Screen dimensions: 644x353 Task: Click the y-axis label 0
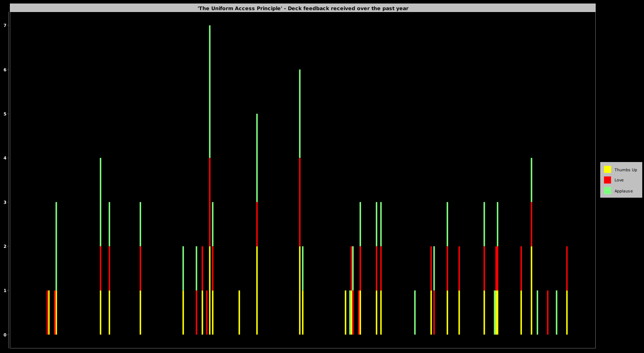[x=5, y=335]
